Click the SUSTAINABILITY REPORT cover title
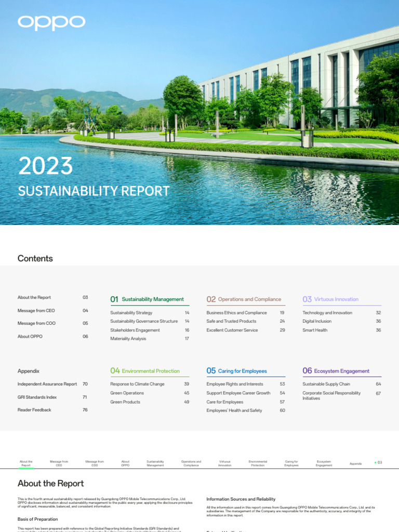This screenshot has height=532, width=399. tap(94, 191)
